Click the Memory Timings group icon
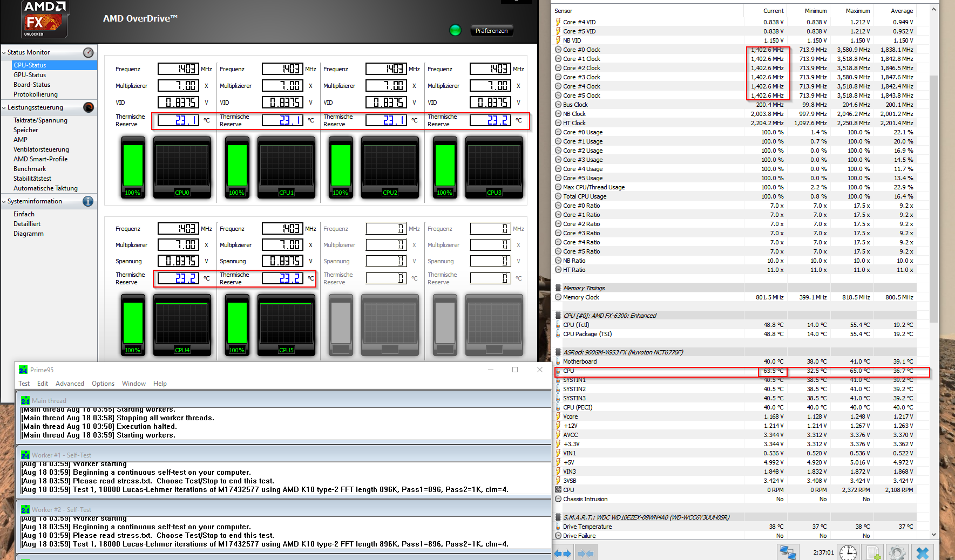955x560 pixels. tap(558, 288)
